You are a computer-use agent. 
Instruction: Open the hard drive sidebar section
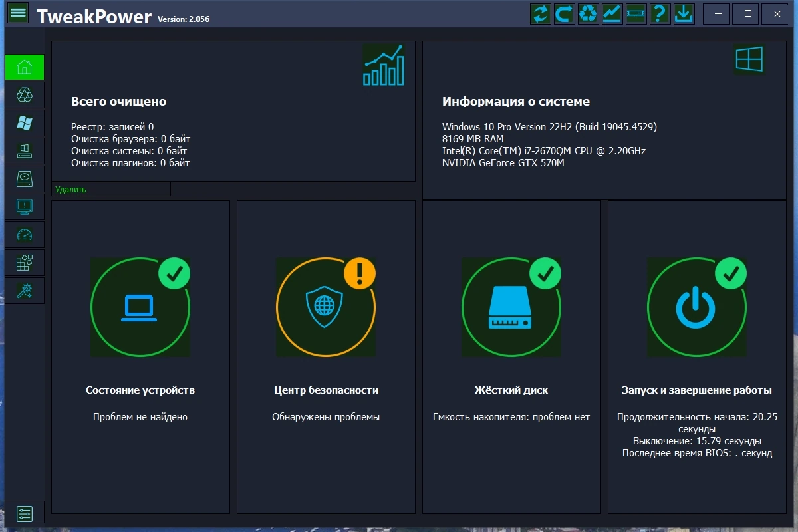[25, 179]
